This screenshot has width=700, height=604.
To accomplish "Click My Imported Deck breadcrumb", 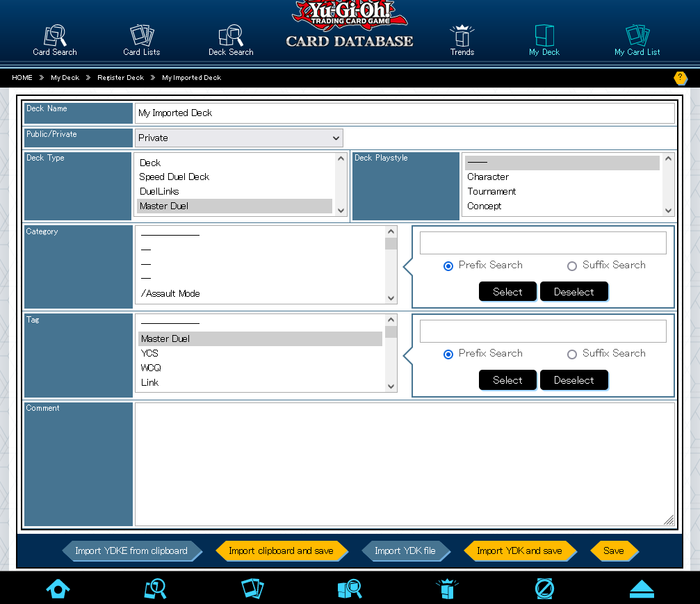I will coord(192,78).
